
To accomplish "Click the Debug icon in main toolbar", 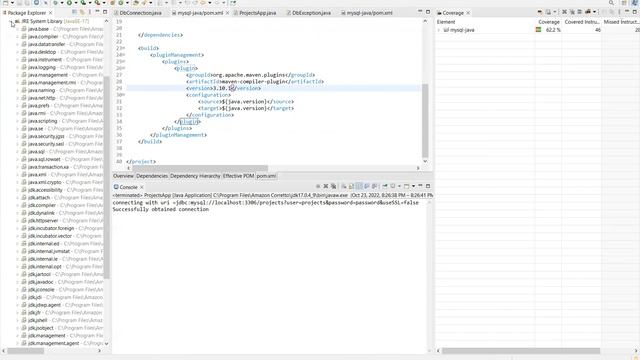I will [55, 2].
